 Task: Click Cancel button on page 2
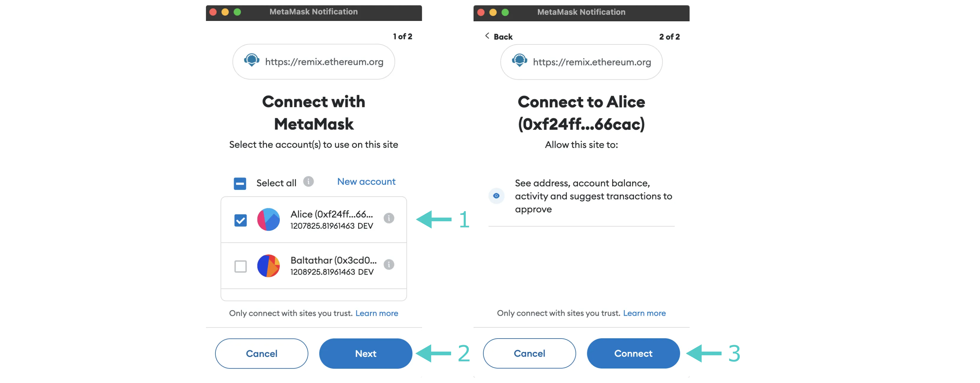529,353
